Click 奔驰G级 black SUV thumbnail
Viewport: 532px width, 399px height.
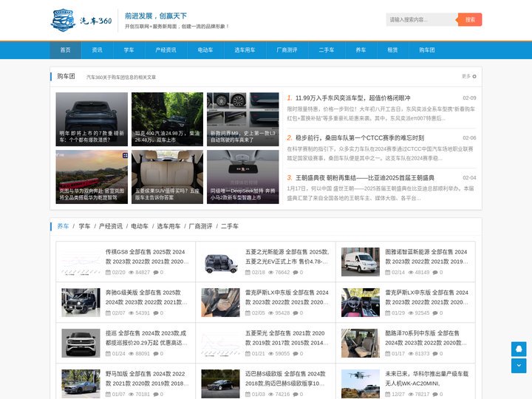click(x=81, y=303)
